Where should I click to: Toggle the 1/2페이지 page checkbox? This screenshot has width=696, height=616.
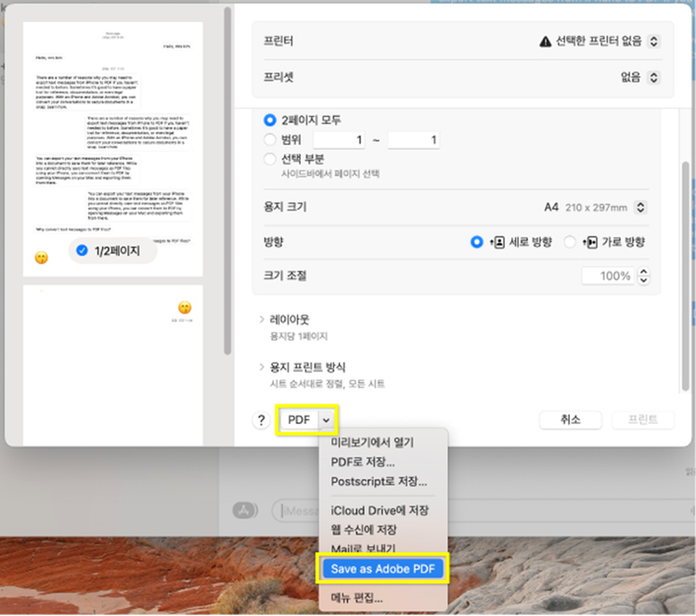coord(82,250)
